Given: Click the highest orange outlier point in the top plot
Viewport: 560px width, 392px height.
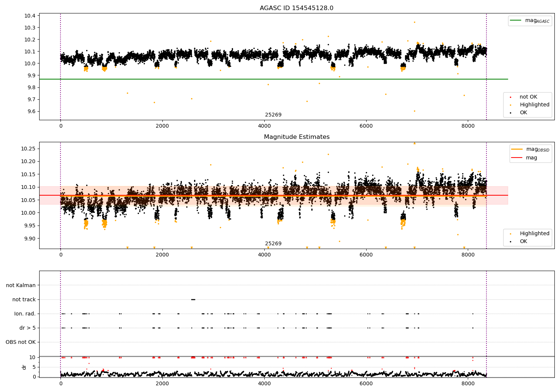Looking at the screenshot, I should (414, 22).
